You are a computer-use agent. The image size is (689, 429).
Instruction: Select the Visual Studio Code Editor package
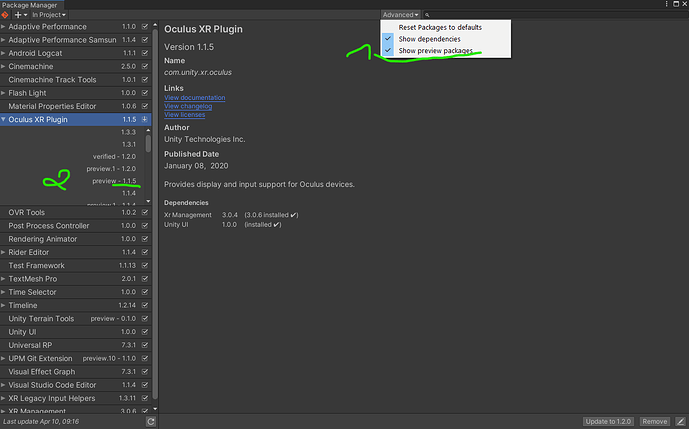pos(76,385)
